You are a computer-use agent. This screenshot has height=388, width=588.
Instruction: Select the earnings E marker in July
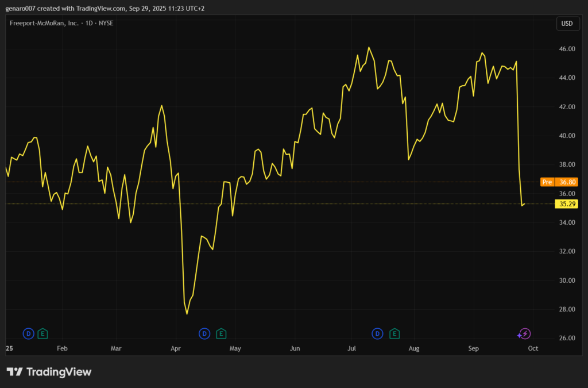(394, 333)
